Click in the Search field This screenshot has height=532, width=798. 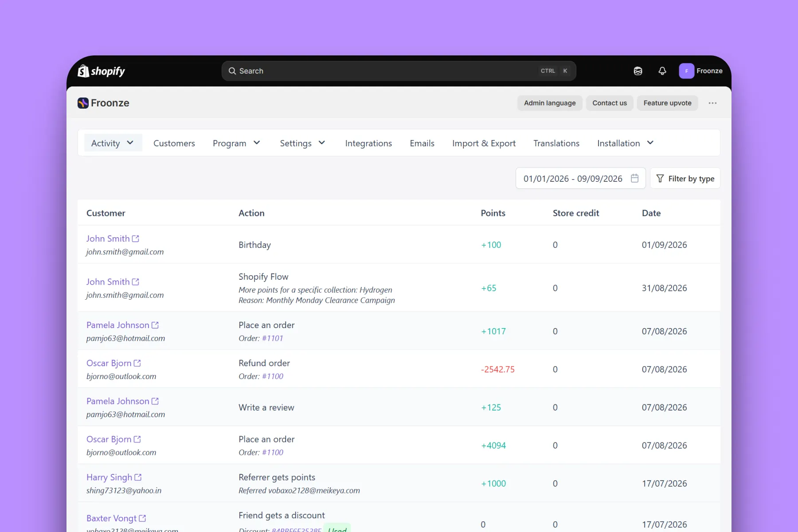click(399, 71)
